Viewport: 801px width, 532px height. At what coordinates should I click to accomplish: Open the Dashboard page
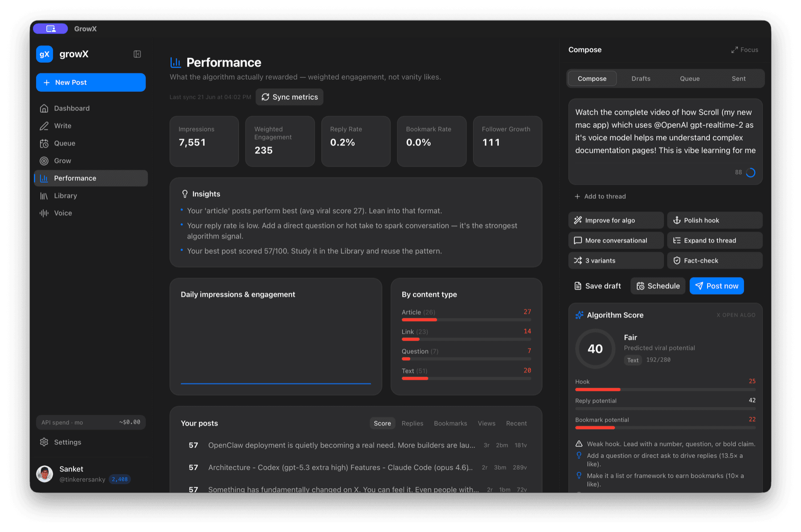[x=91, y=108]
